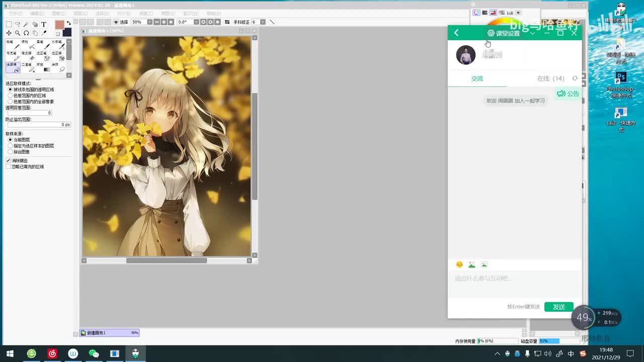Choose the 选区擦 selection eraser
The image size is (644, 362).
tap(58, 56)
